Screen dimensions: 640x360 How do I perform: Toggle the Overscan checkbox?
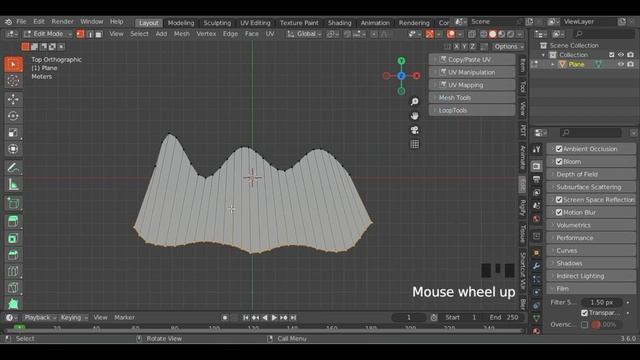tap(584, 325)
